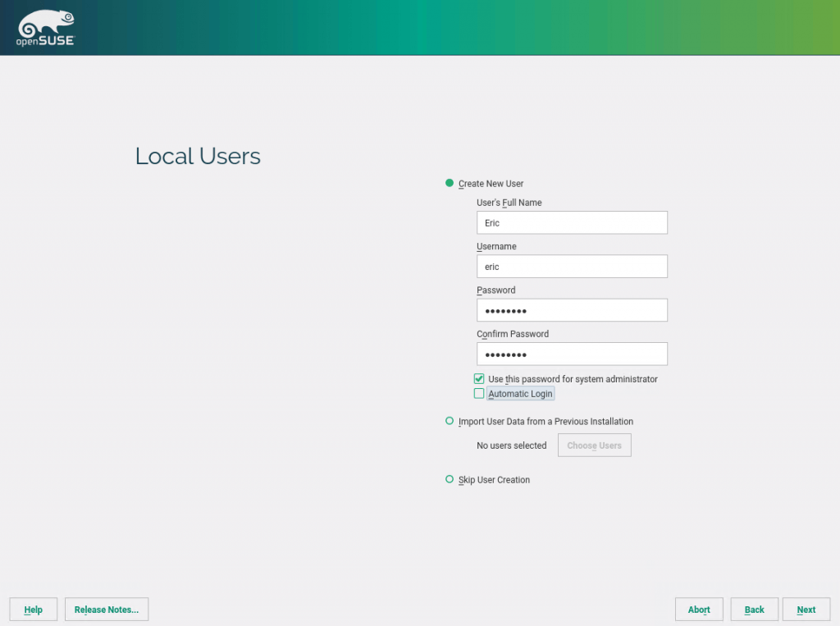Select the Create New User option

[x=450, y=183]
